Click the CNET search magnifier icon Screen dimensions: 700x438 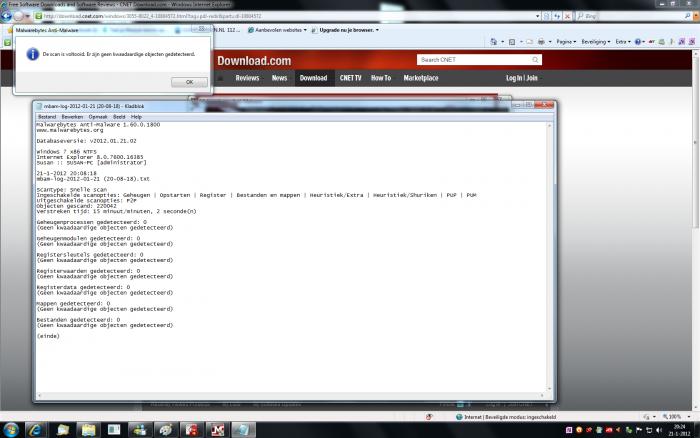coord(535,60)
